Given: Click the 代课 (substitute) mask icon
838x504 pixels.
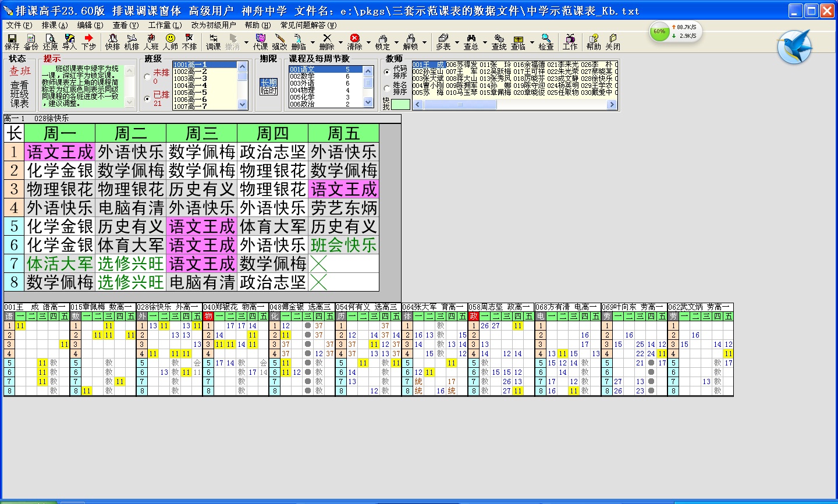Looking at the screenshot, I should 260,41.
